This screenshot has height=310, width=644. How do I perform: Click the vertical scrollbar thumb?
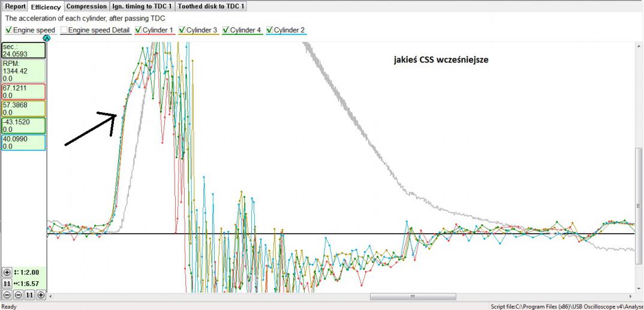coord(639,206)
